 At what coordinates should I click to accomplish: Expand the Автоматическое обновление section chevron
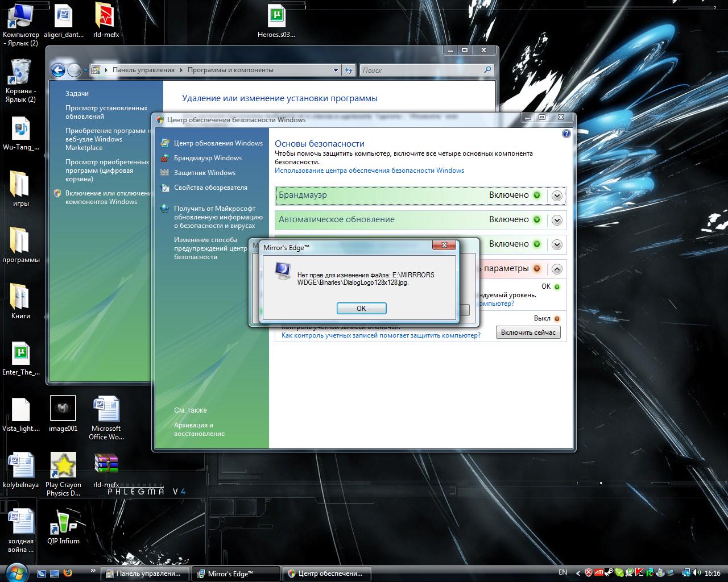pos(557,220)
